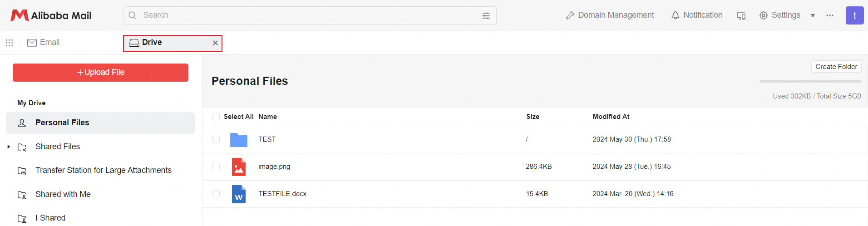Open the purple user avatar
The height and width of the screenshot is (226, 868).
click(854, 15)
